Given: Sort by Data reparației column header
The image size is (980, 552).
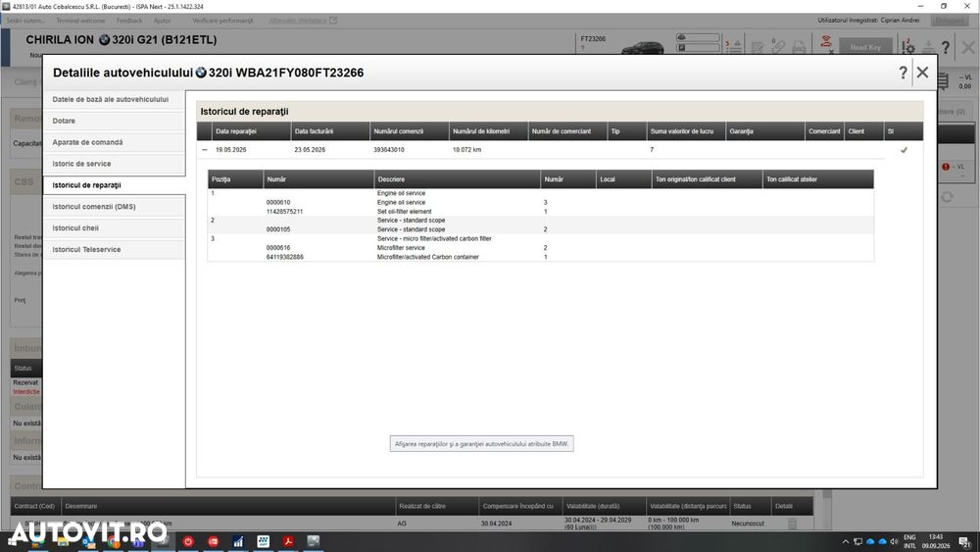Looking at the screenshot, I should [x=251, y=131].
